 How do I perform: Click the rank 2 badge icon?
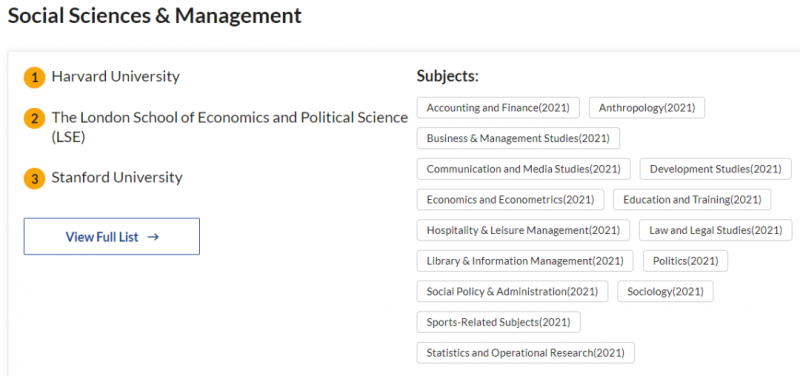pyautogui.click(x=35, y=119)
